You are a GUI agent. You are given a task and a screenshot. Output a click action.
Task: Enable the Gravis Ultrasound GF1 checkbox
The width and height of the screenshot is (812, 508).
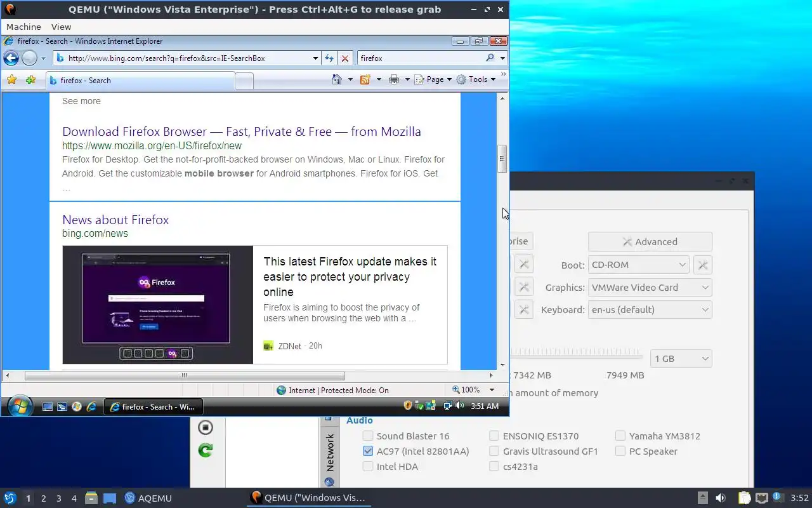[494, 451]
